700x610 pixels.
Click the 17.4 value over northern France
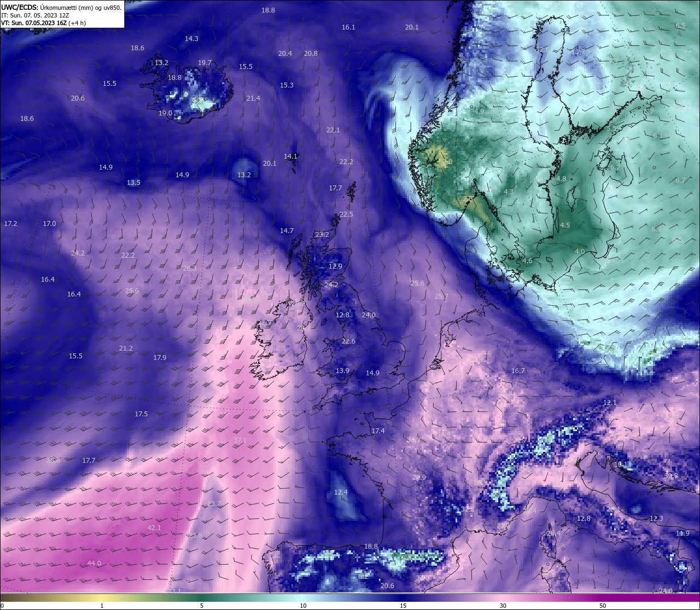tap(378, 431)
